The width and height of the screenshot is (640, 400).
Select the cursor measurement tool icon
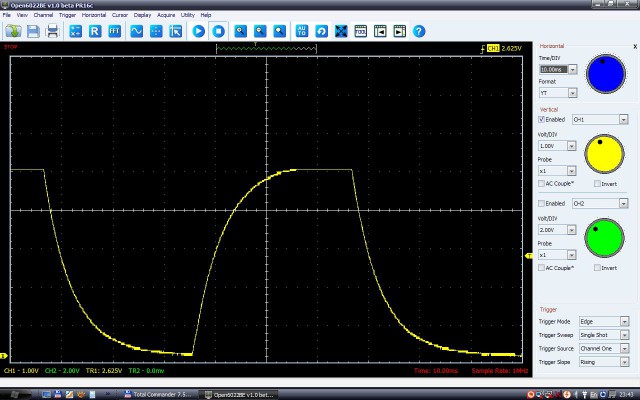click(x=176, y=31)
